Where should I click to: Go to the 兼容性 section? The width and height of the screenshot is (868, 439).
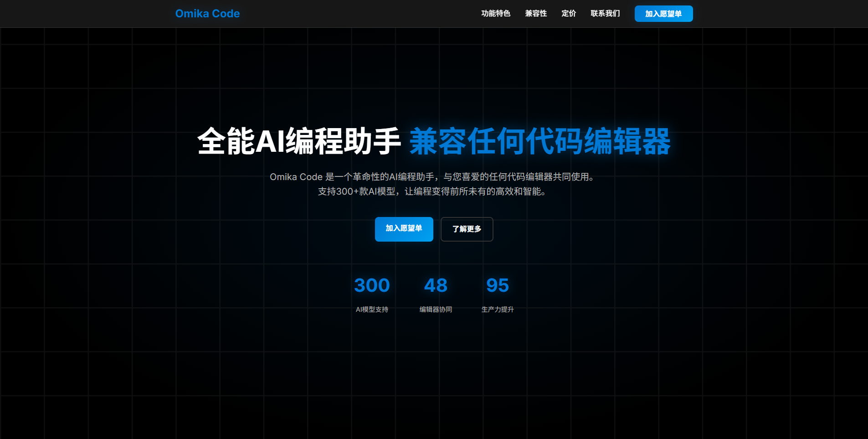click(535, 14)
